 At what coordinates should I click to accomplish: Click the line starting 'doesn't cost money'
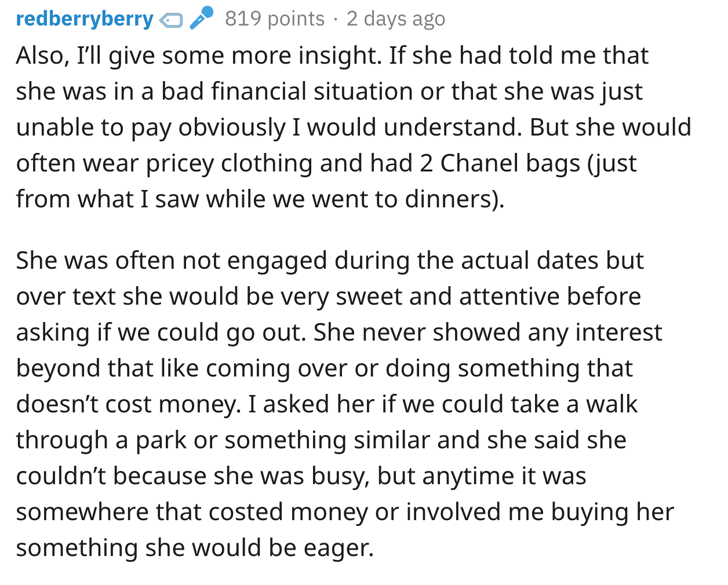[x=327, y=404]
